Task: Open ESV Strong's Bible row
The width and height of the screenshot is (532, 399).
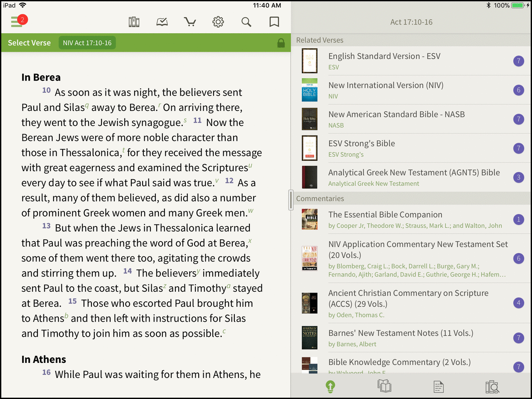Action: (x=411, y=148)
